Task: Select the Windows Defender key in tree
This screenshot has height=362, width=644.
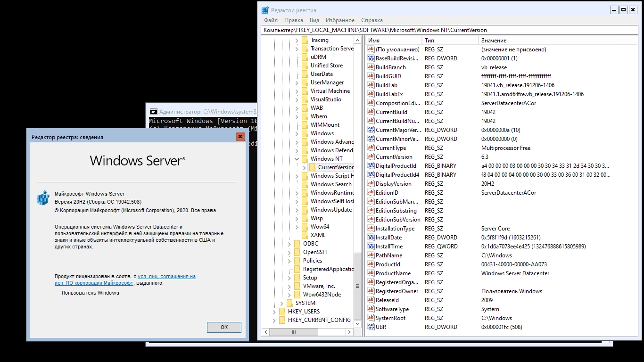Action: (332, 150)
